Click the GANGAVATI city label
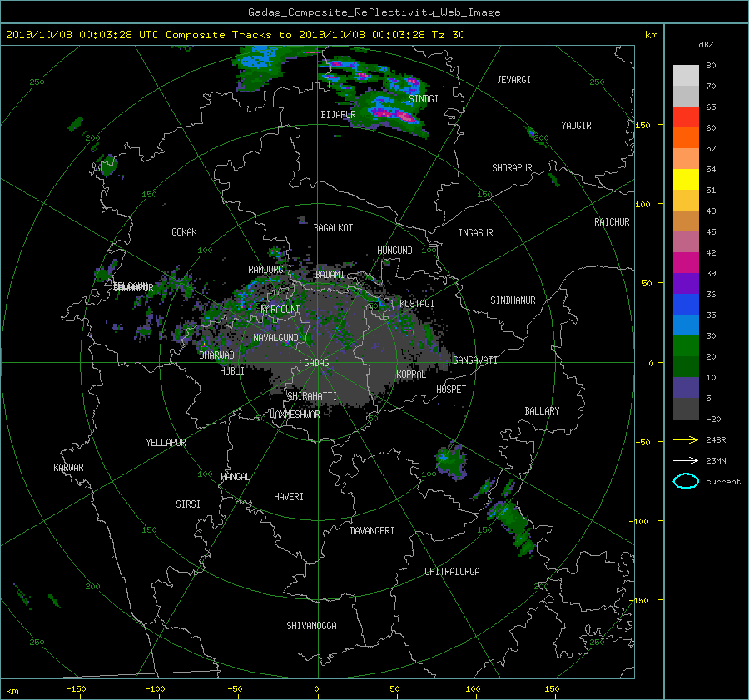The width and height of the screenshot is (749, 700). [475, 360]
